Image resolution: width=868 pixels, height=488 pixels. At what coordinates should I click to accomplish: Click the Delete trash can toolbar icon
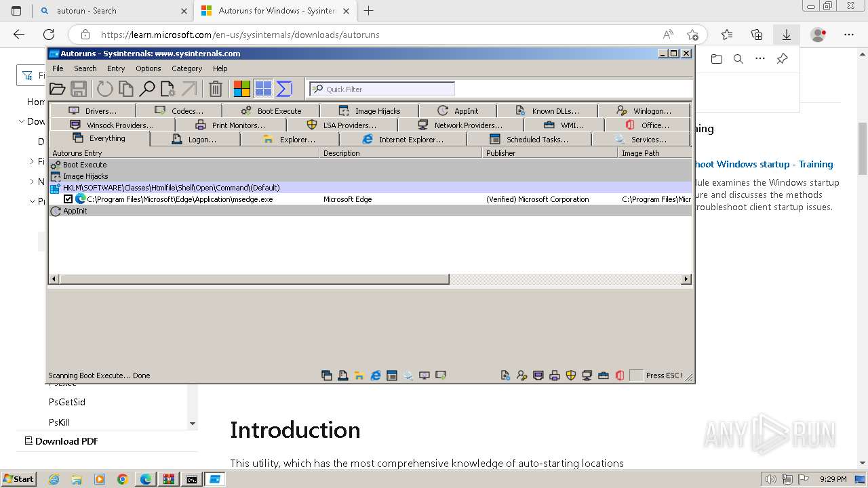[216, 89]
